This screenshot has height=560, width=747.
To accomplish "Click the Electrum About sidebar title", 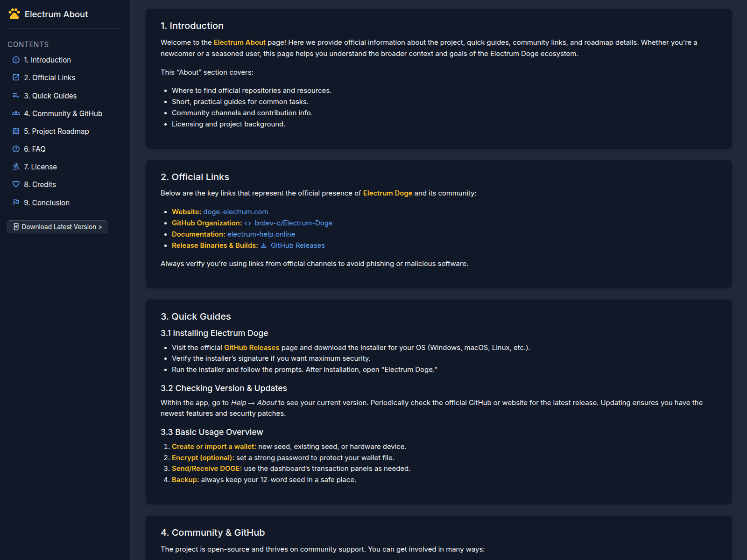I will point(56,14).
